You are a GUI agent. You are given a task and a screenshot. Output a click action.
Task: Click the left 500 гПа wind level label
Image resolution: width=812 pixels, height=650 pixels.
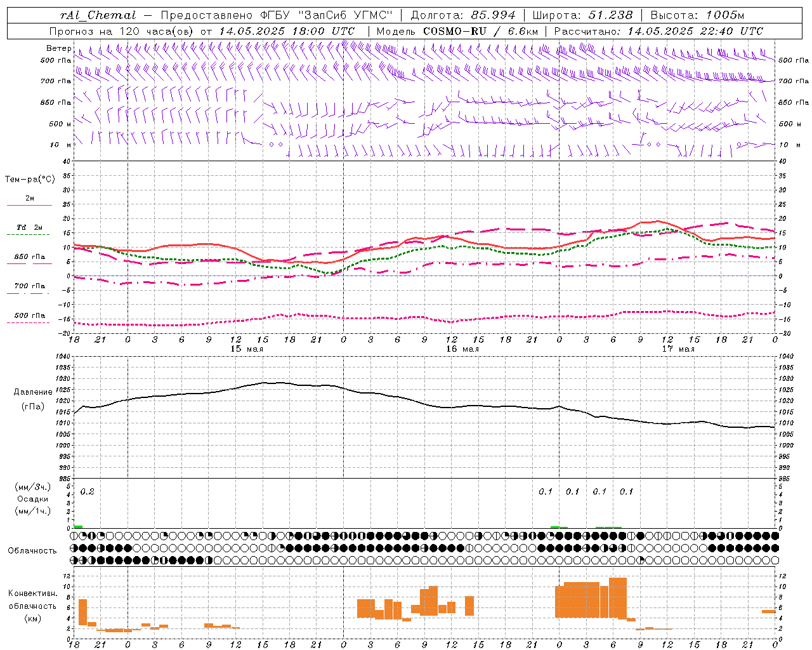click(x=56, y=60)
